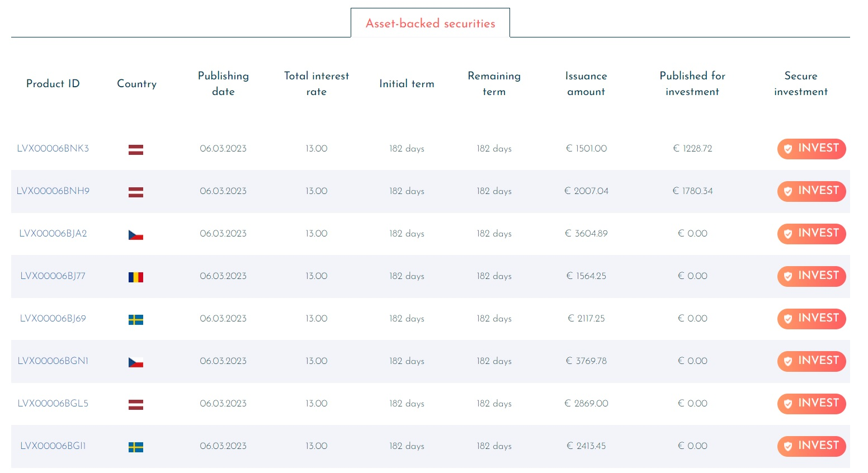
Task: Click Romania flag in LVX00006BJ77 row
Action: [136, 277]
